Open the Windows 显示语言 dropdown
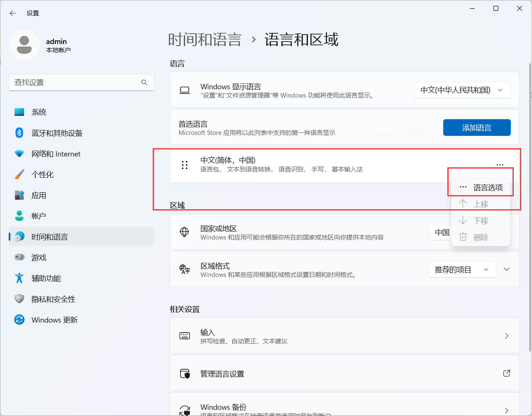This screenshot has width=532, height=416. 462,90
